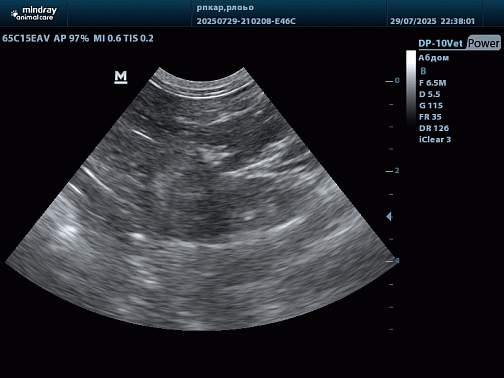The width and height of the screenshot is (504, 378).
Task: Click the DR 126 dynamic range value
Action: pyautogui.click(x=434, y=128)
